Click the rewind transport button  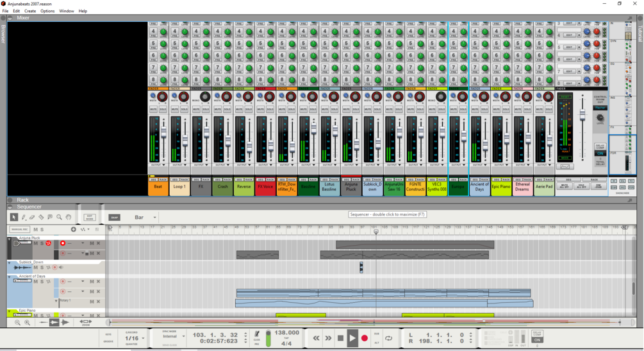pyautogui.click(x=316, y=338)
